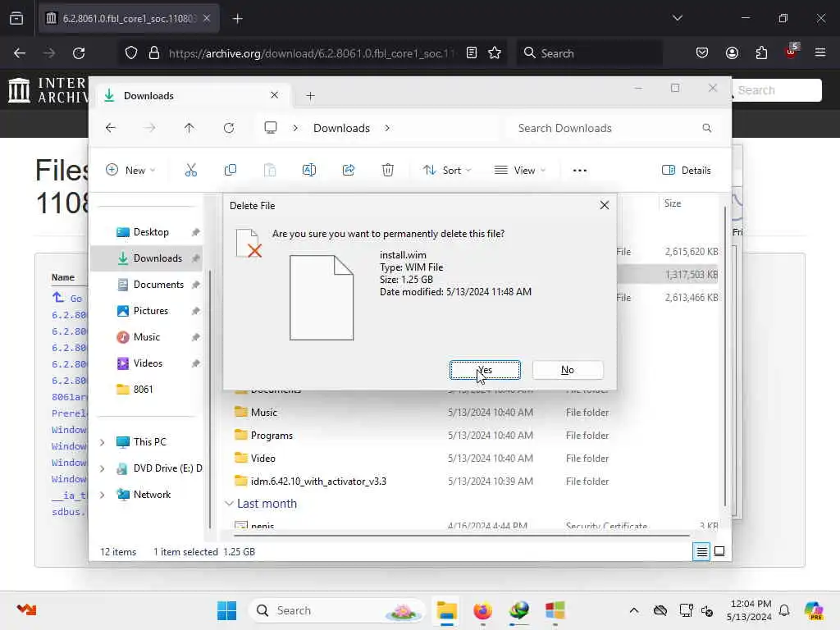
Task: Open Save to Pocket in Firefox
Action: tap(702, 53)
